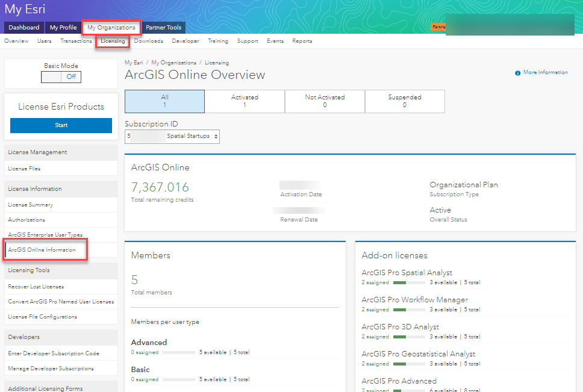Screen dimensions: 583x392
Task: Open License File Configurations link
Action: [x=42, y=317]
